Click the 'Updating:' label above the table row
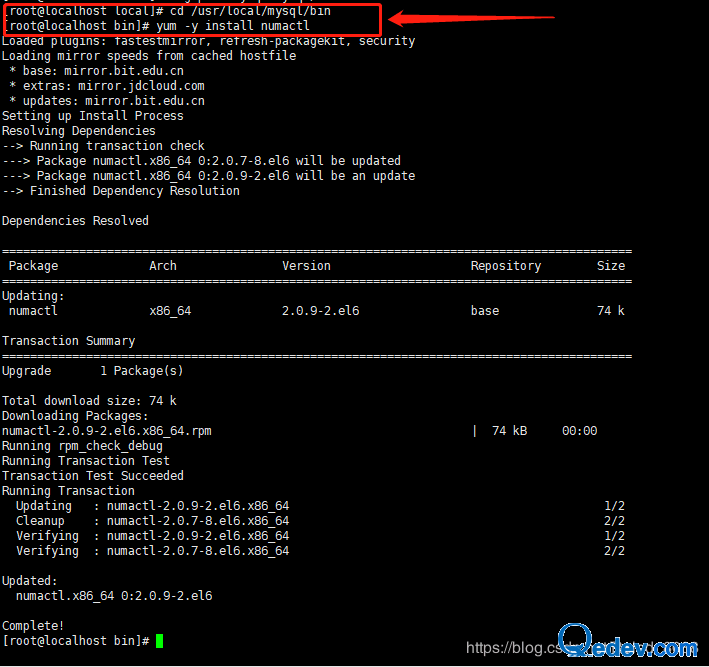Viewport: 709px width, 667px height. pyautogui.click(x=33, y=296)
